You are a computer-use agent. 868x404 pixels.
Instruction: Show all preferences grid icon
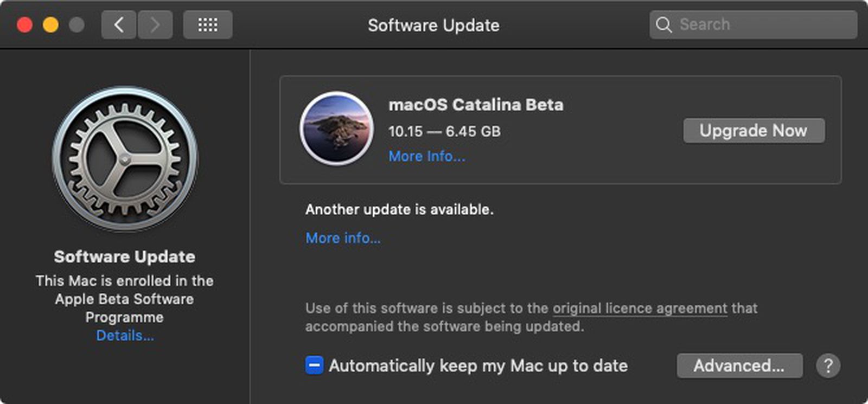pos(207,25)
